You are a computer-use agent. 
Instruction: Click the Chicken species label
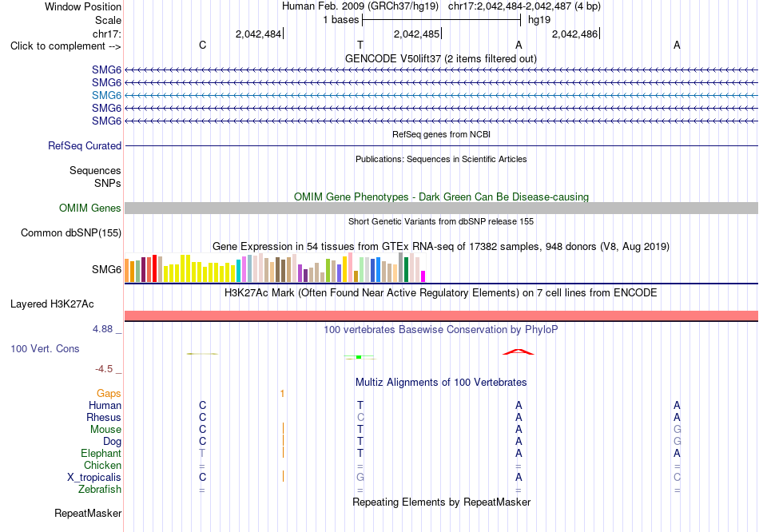(102, 465)
